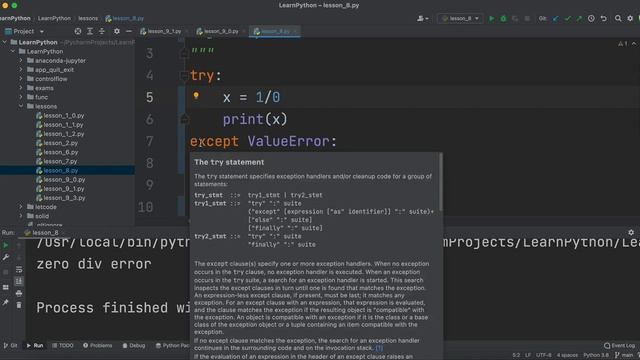Click wrench settings icon in Run panel
640x360 pixels.
[x=6, y=257]
